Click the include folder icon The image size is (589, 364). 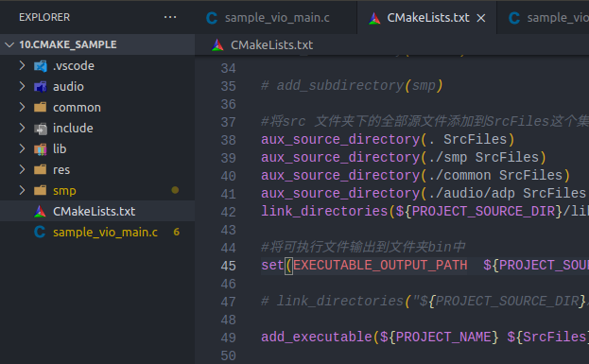pos(41,129)
